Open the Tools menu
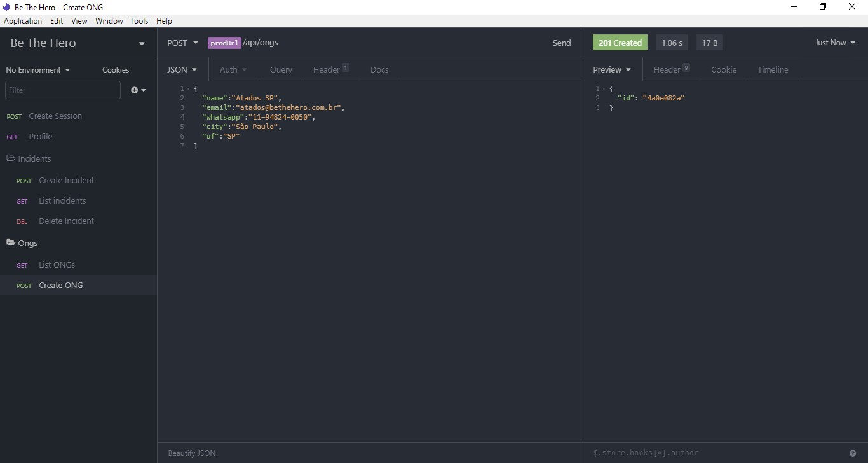Viewport: 868px width, 463px height. tap(139, 21)
